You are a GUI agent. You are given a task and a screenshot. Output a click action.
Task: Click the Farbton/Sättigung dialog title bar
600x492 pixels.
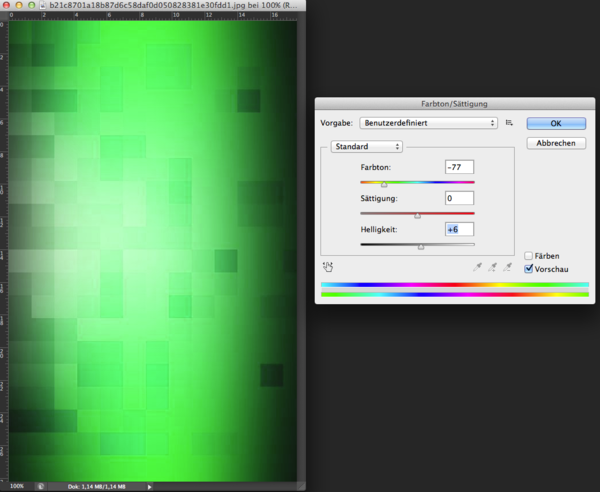coord(455,104)
